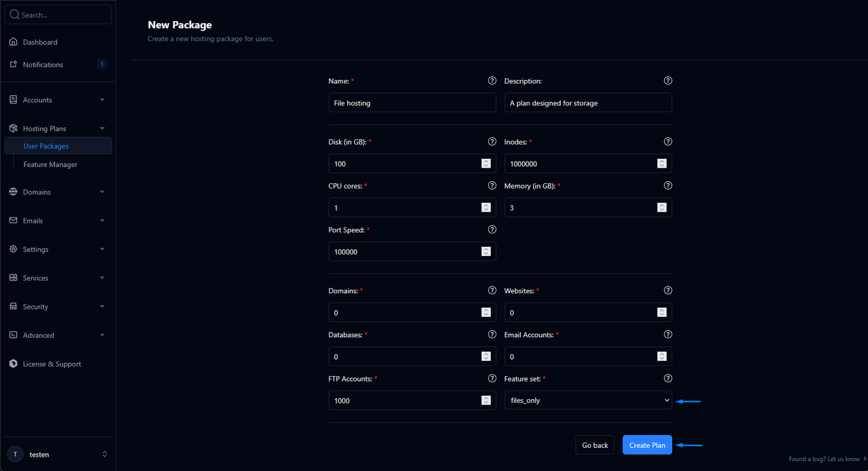The width and height of the screenshot is (868, 471).
Task: Expand the Emails menu chevron
Action: coord(102,221)
